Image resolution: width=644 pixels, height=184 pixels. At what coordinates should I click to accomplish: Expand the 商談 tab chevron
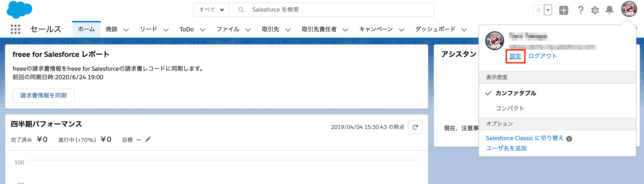(x=126, y=30)
